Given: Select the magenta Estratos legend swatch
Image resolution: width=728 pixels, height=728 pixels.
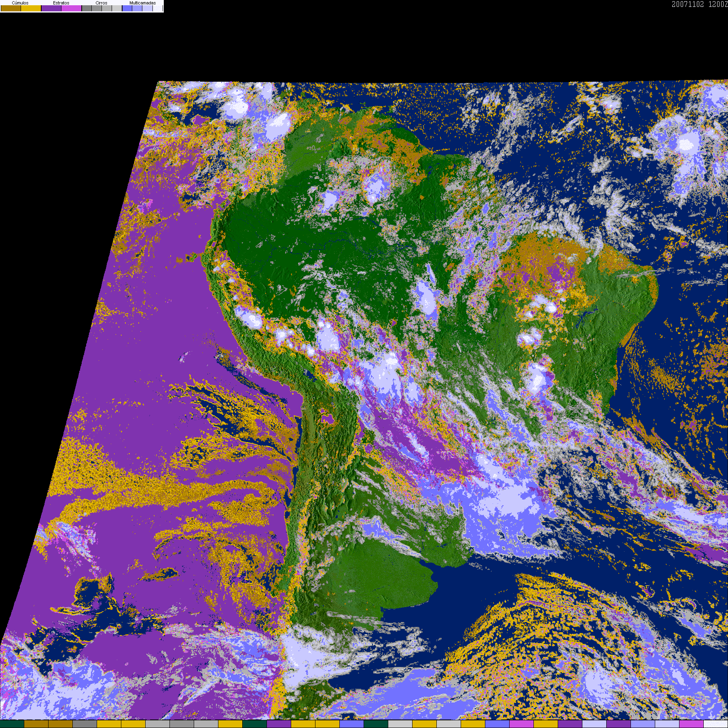Looking at the screenshot, I should (71, 8).
